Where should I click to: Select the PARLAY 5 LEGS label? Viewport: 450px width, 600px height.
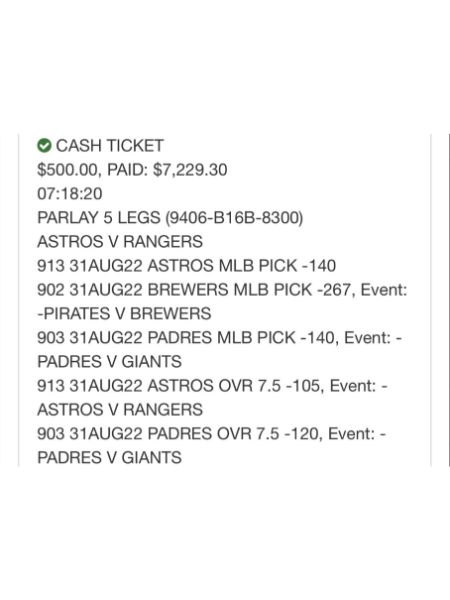pyautogui.click(x=99, y=218)
